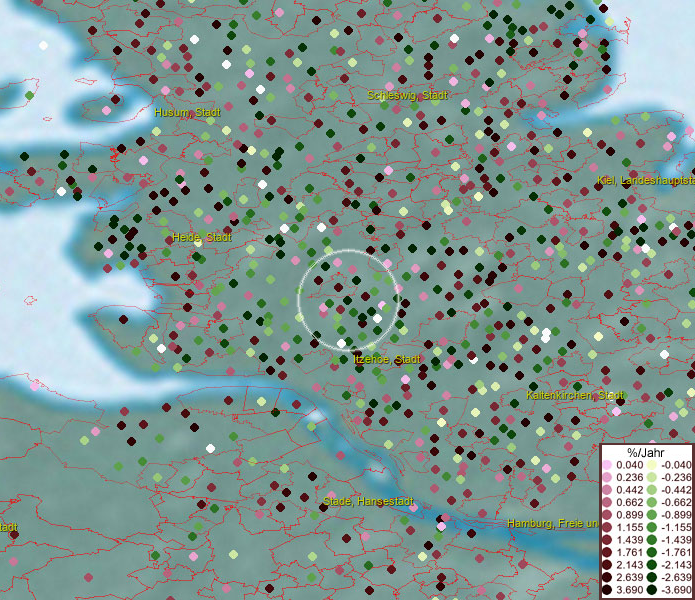Viewport: 695px width, 600px height.
Task: Click the Kiel, Landeshauptstadt map label
Action: coord(646,180)
